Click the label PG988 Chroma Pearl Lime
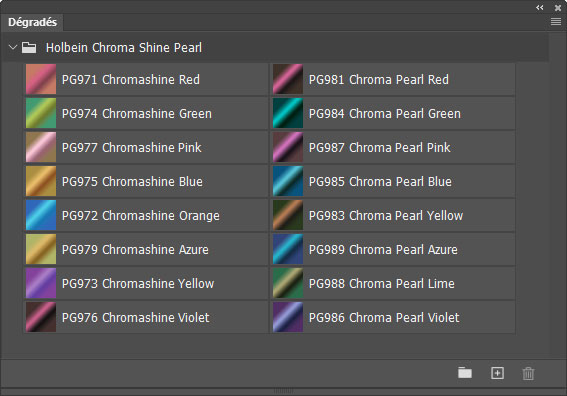Image resolution: width=567 pixels, height=396 pixels. (x=381, y=284)
